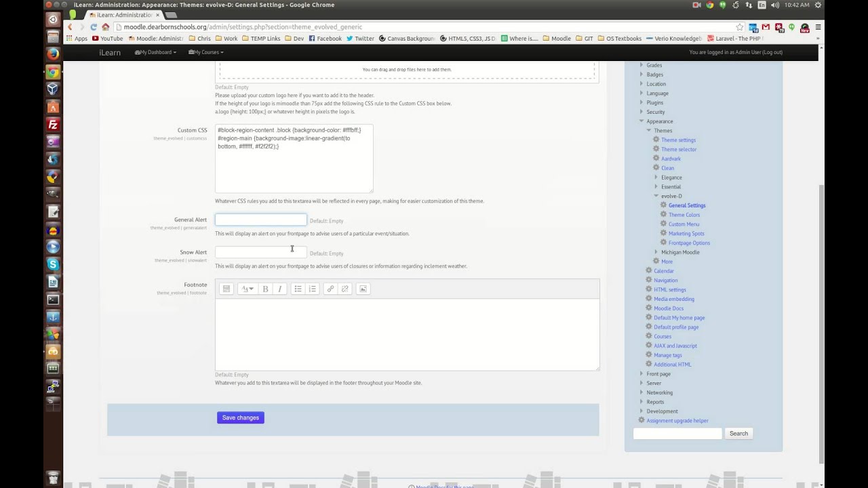This screenshot has height=488, width=868.
Task: Click the Search button in admin block
Action: (738, 434)
